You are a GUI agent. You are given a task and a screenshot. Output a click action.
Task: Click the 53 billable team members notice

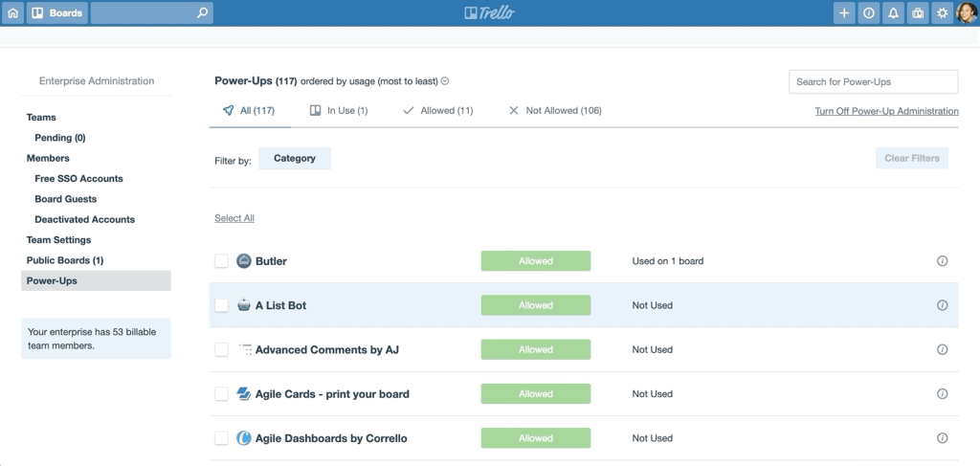[x=96, y=339]
